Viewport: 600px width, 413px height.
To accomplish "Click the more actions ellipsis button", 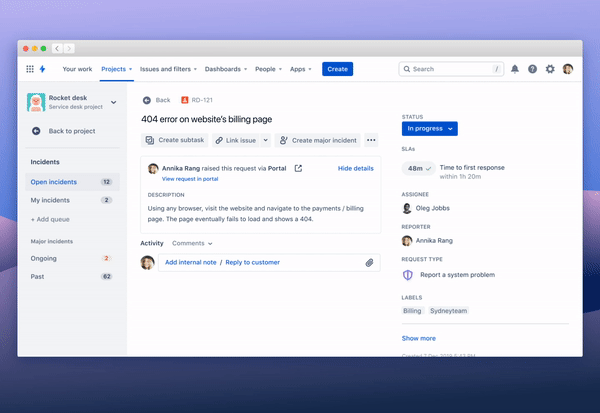I will click(371, 141).
